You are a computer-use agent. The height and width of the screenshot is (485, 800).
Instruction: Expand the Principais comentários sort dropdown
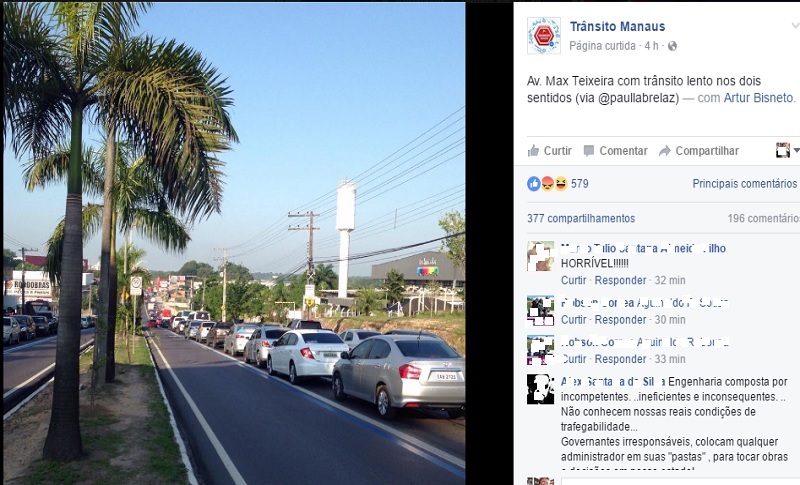click(x=744, y=184)
